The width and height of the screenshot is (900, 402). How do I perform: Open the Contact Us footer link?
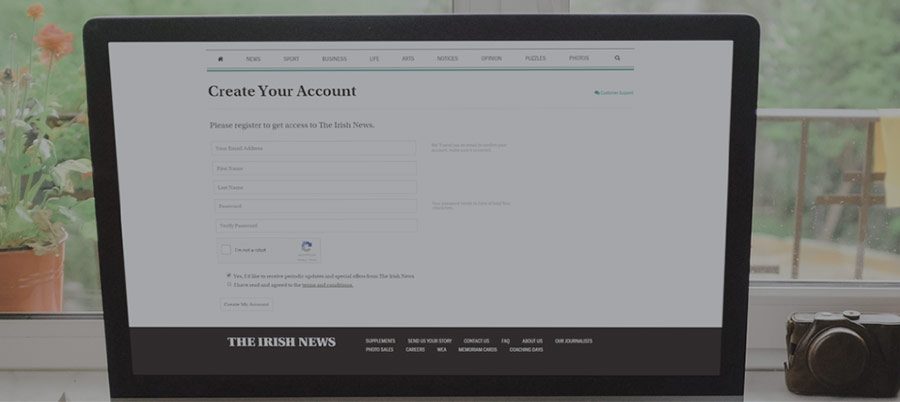click(476, 341)
